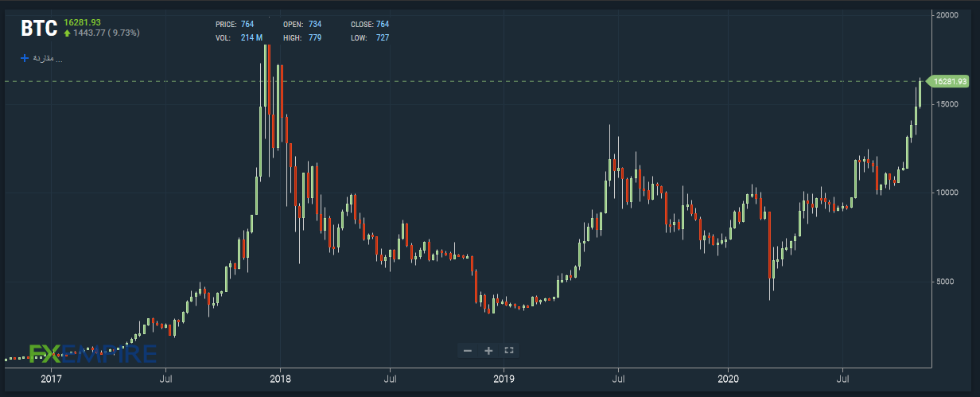Click the Jul label after 2020

[x=842, y=380]
